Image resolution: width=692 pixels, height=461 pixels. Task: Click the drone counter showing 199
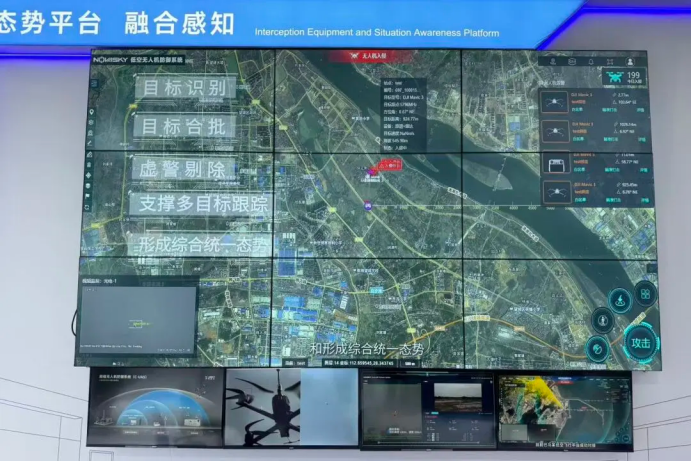[624, 76]
